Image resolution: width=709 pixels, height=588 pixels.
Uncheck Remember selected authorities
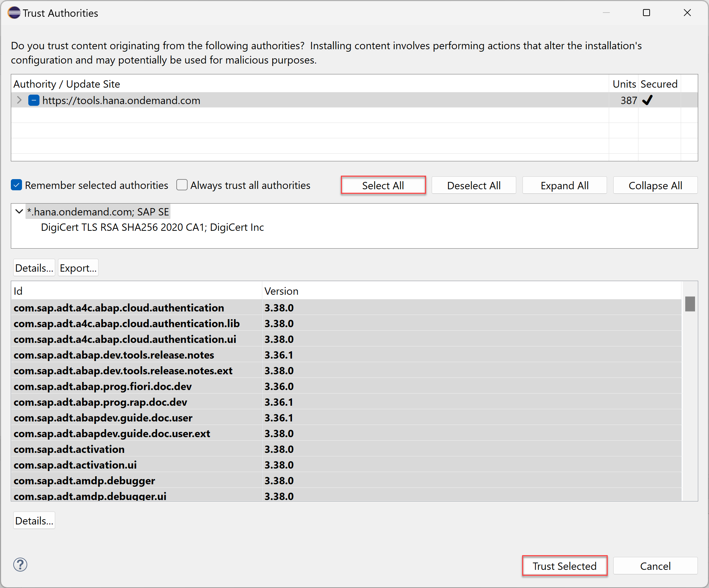tap(16, 185)
